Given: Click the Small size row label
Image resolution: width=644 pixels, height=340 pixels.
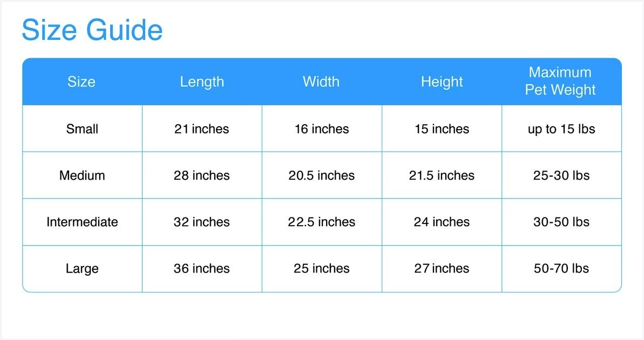Looking at the screenshot, I should (x=82, y=129).
